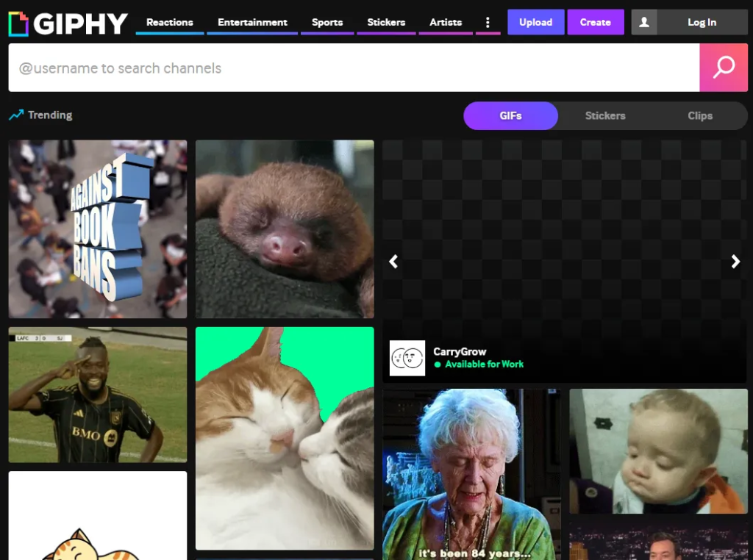The height and width of the screenshot is (560, 753).
Task: Open the sleeping sloth GIF
Action: click(285, 229)
